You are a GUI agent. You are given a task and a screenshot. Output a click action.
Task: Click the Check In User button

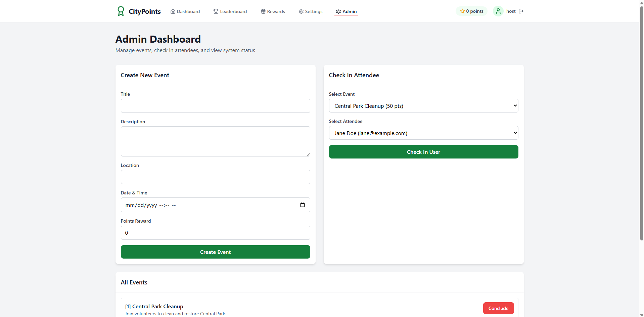pos(423,152)
